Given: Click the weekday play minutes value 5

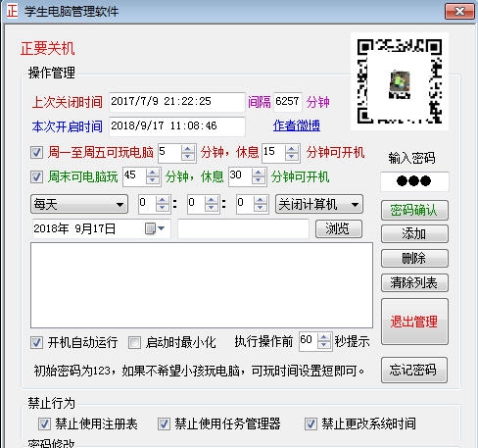Looking at the screenshot, I should tap(169, 153).
